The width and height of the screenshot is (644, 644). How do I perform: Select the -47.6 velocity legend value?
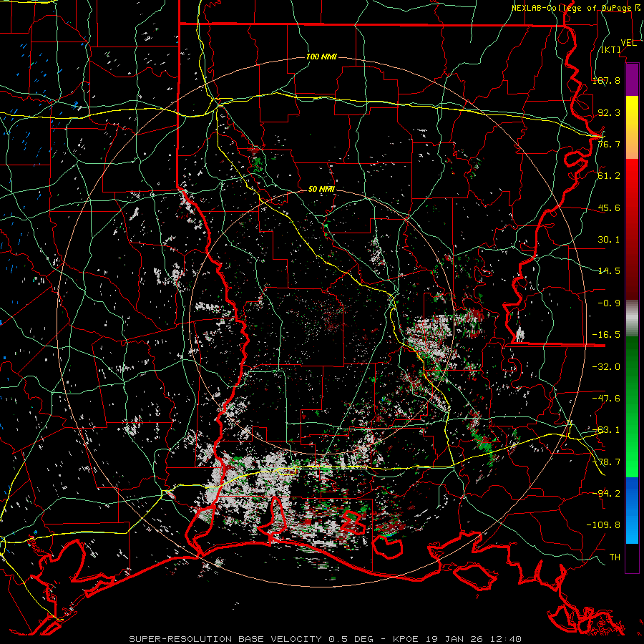click(606, 399)
